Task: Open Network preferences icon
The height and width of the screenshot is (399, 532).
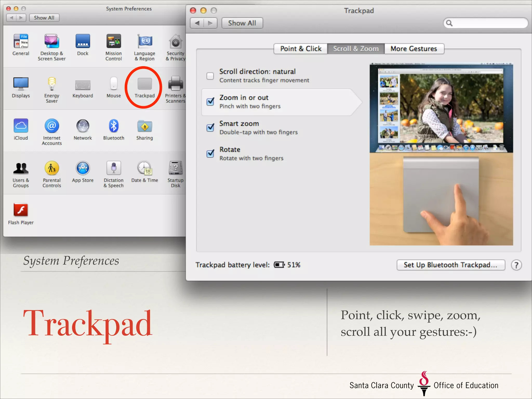Action: pyautogui.click(x=83, y=126)
